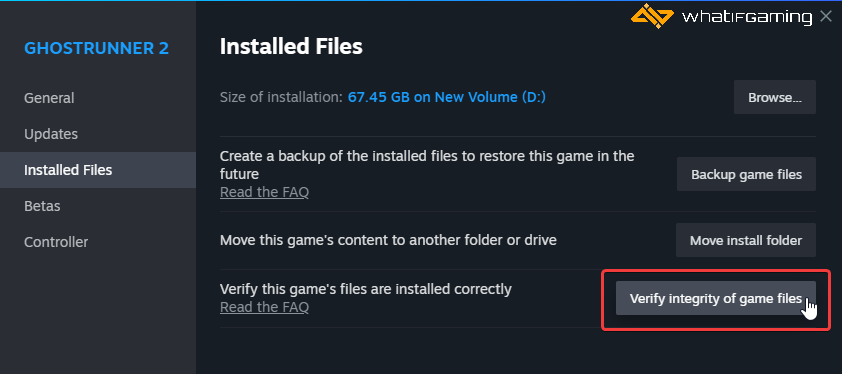
Task: Click the 67.45 GB on New Volume (D:) text
Action: (x=447, y=98)
